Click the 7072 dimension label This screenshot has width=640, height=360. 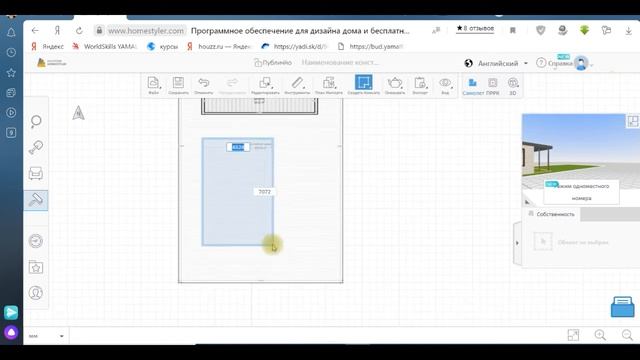click(264, 191)
